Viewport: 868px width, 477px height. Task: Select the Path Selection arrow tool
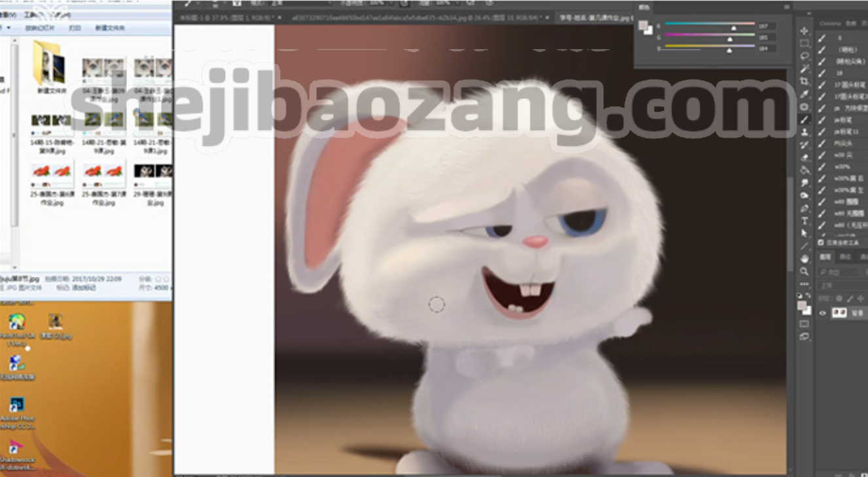click(x=805, y=233)
